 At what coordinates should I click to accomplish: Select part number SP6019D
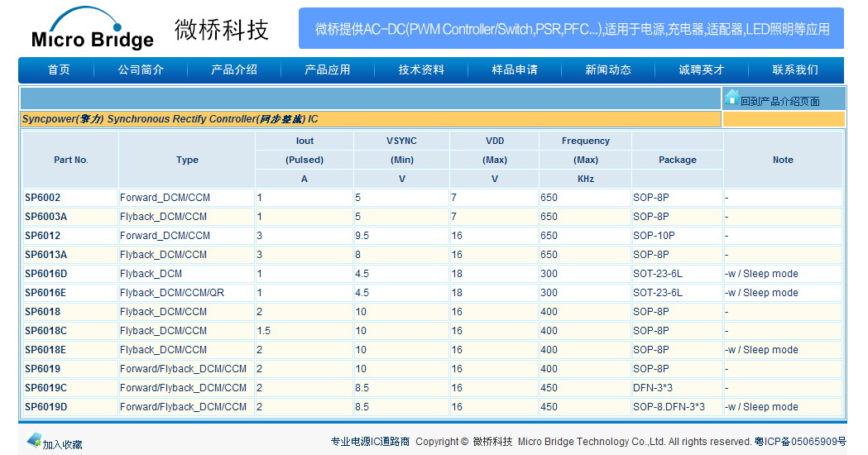tap(46, 407)
